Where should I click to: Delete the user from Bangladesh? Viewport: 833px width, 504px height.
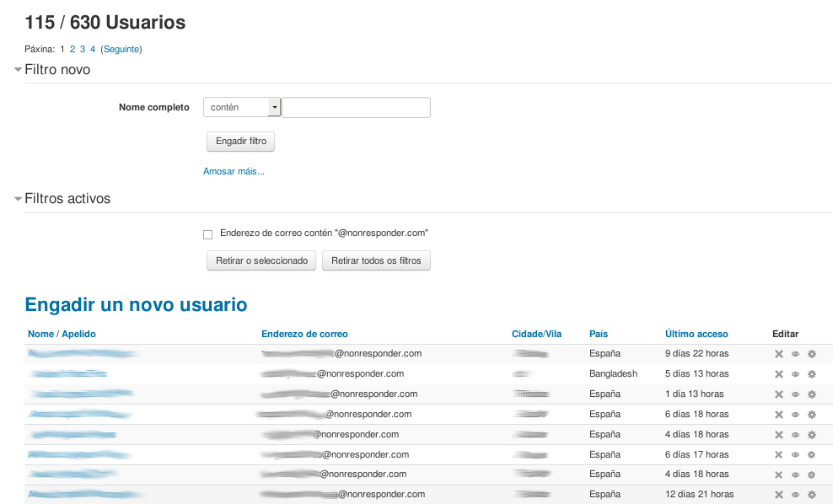coord(779,374)
